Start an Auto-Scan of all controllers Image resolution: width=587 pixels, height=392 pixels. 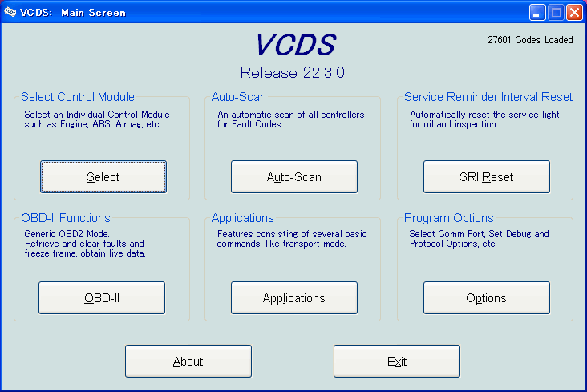294,176
